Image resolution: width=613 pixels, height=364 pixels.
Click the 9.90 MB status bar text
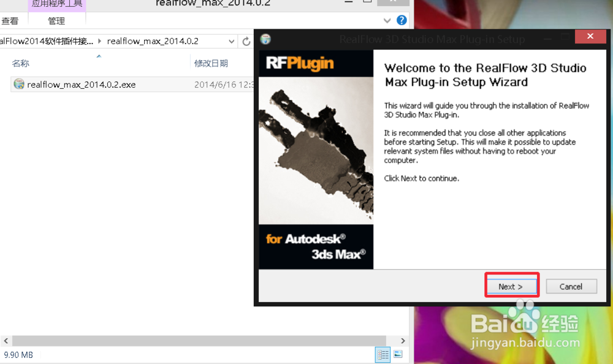tap(18, 355)
